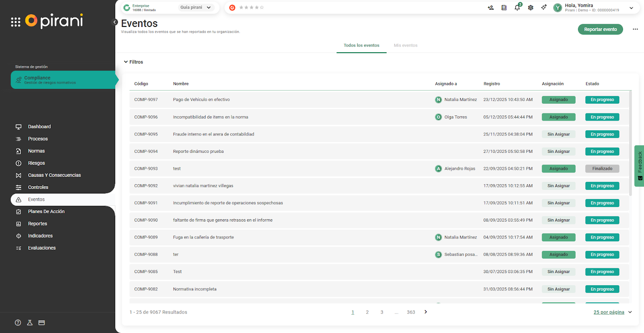
Task: Go to page 2 of results
Action: click(367, 312)
